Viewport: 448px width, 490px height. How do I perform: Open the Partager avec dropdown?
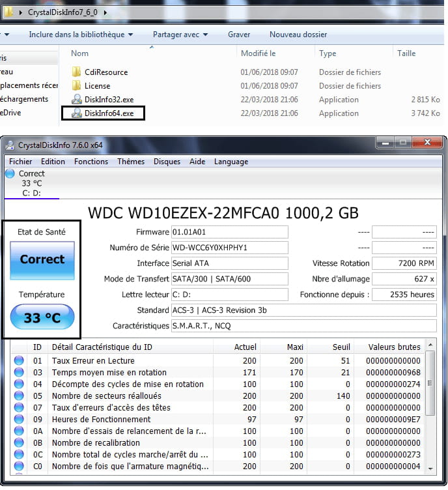point(180,35)
